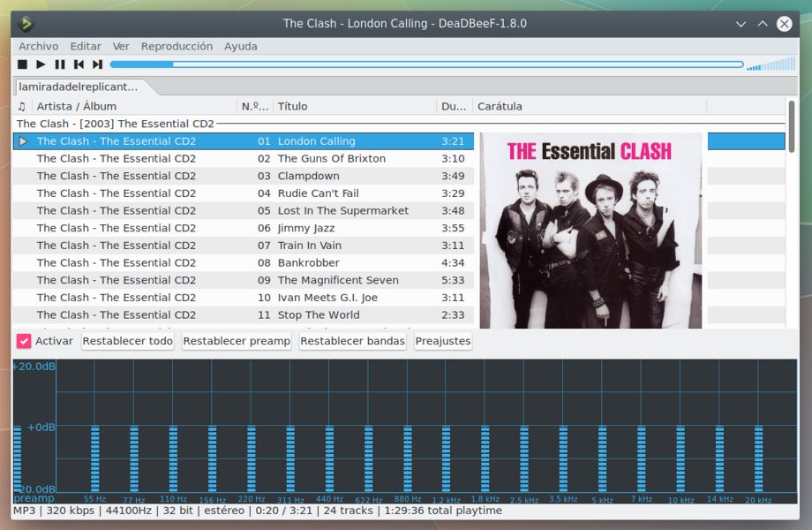
Task: Click Restablecer todo button
Action: (127, 341)
